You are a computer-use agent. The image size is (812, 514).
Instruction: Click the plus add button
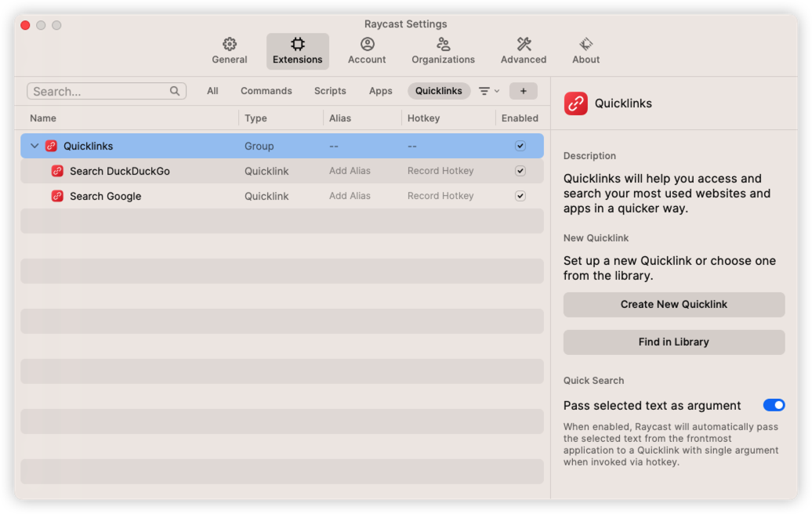[523, 91]
